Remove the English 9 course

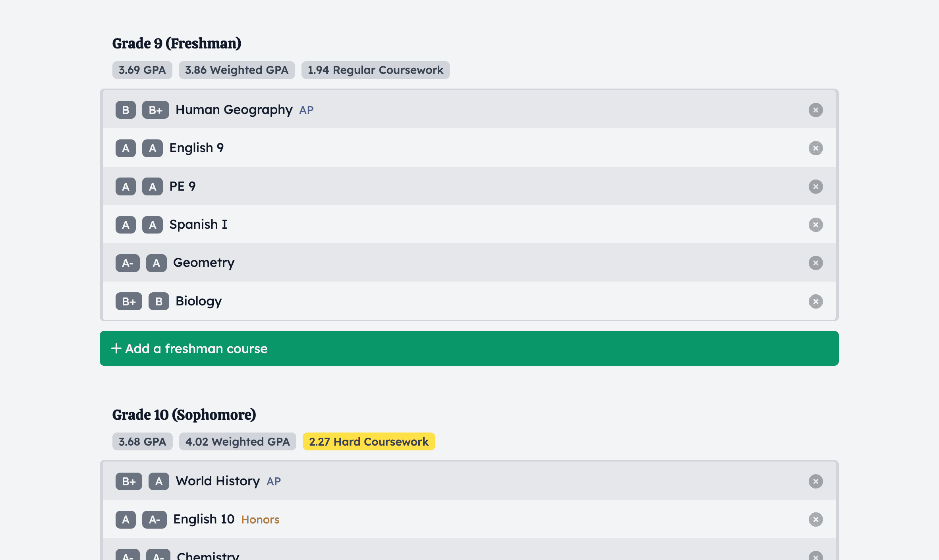tap(815, 148)
